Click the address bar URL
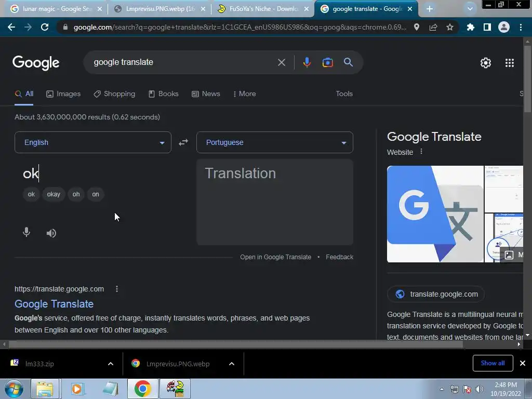 point(240,27)
